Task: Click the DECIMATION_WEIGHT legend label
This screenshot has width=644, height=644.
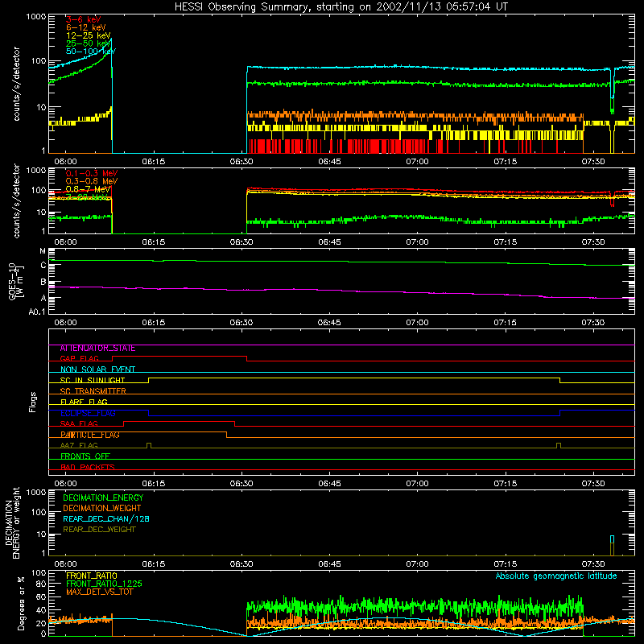Action: coord(102,508)
